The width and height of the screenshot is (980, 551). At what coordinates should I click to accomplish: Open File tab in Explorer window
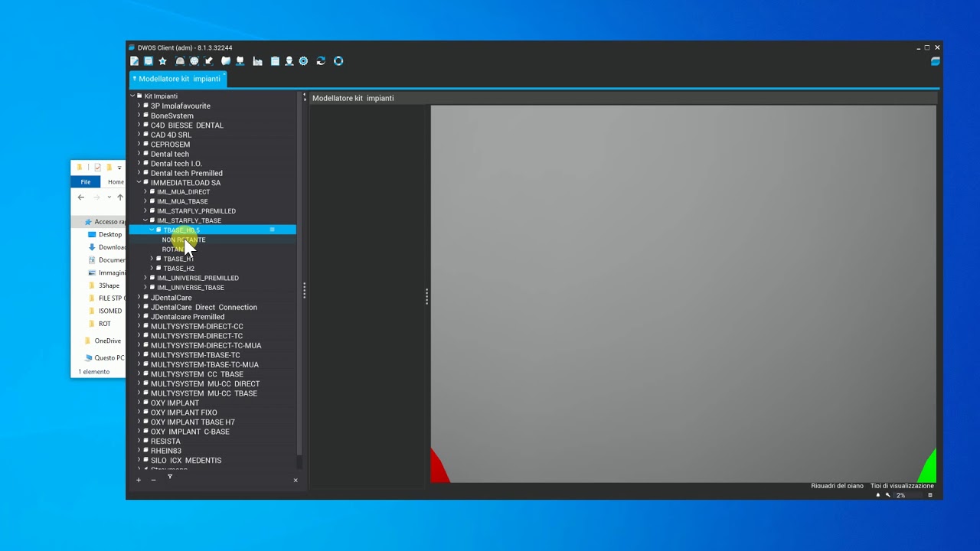coord(86,182)
